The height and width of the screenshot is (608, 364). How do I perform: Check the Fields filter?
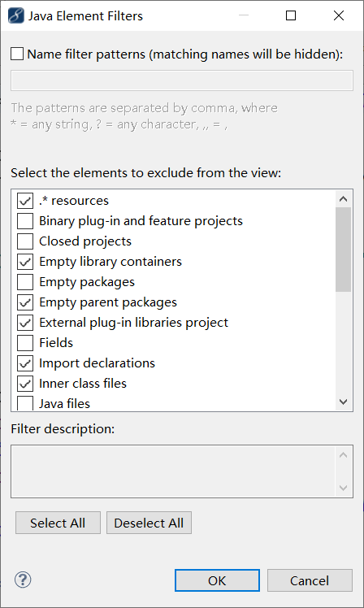pos(25,343)
